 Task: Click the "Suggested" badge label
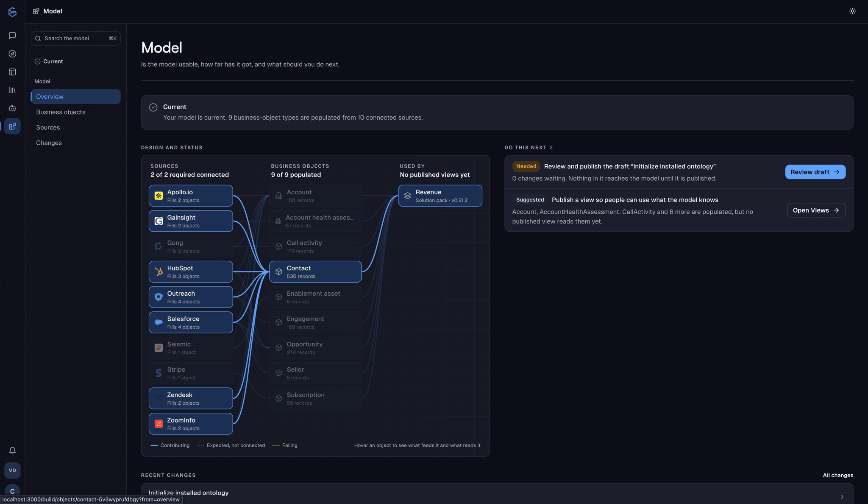pyautogui.click(x=530, y=200)
